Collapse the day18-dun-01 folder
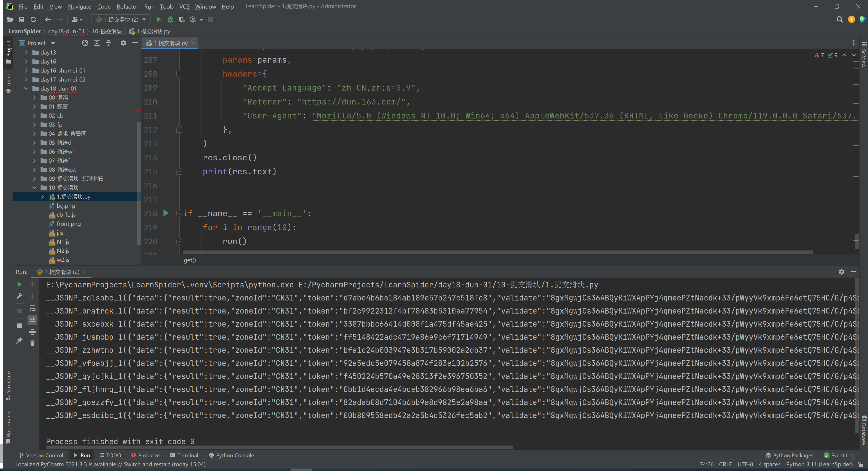Image resolution: width=868 pixels, height=471 pixels. click(26, 88)
